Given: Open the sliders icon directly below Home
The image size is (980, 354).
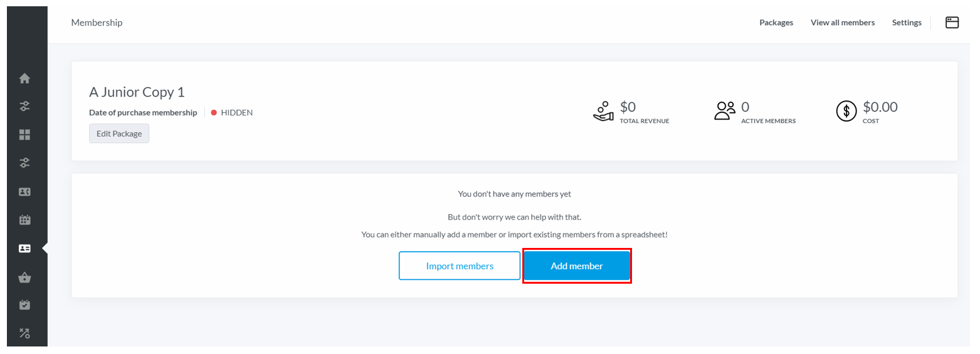Looking at the screenshot, I should 24,106.
